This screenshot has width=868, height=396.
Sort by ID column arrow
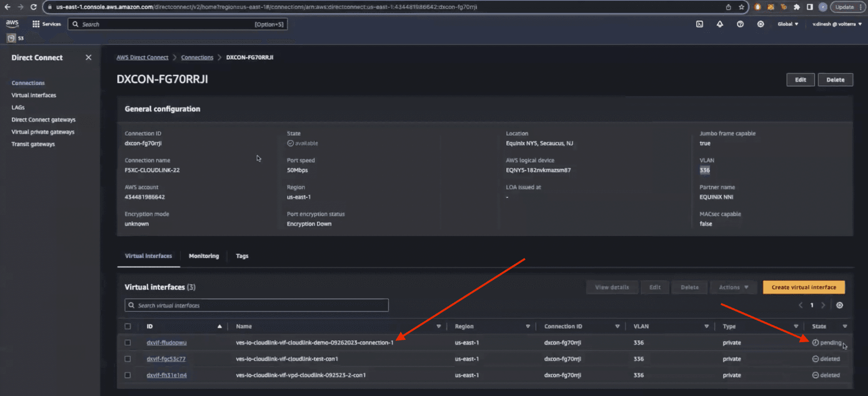pos(219,326)
